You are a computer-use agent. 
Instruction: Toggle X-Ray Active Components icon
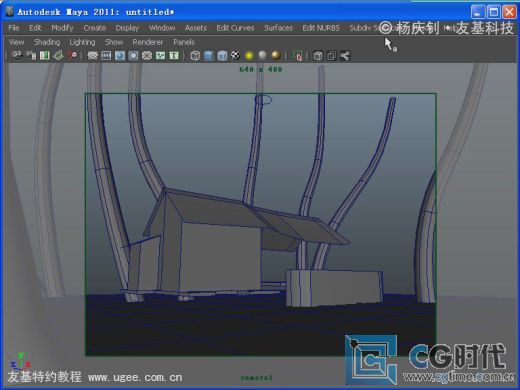click(332, 55)
